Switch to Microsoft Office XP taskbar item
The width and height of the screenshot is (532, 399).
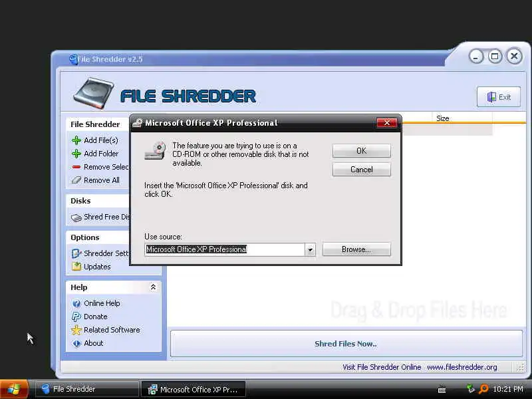point(193,390)
